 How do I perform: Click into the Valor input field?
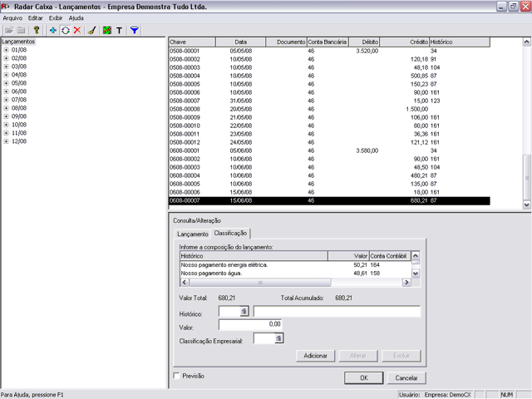pyautogui.click(x=250, y=324)
